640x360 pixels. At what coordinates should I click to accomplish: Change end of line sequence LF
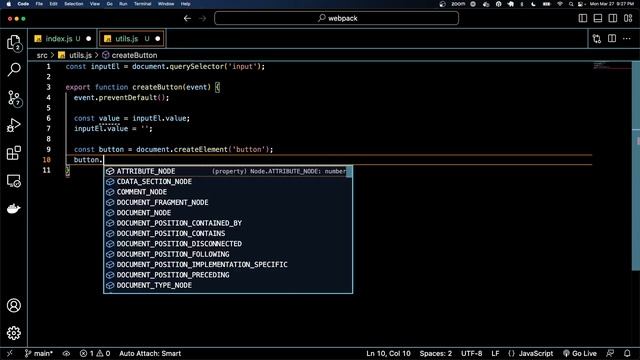(495, 353)
